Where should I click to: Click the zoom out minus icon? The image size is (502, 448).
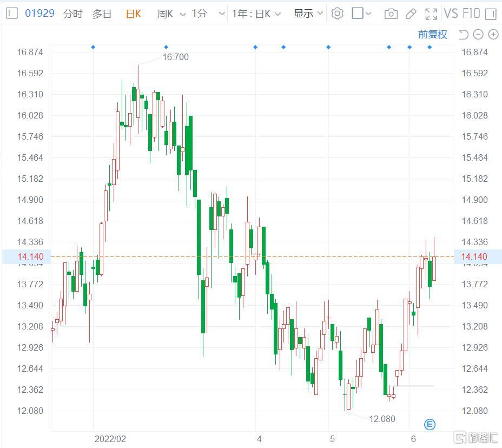[x=478, y=35]
